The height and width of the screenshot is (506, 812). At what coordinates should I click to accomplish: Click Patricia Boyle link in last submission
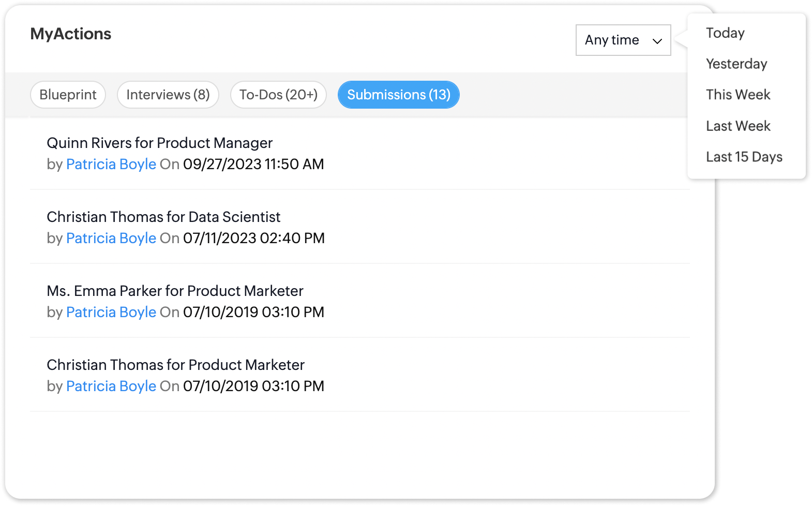coord(111,386)
